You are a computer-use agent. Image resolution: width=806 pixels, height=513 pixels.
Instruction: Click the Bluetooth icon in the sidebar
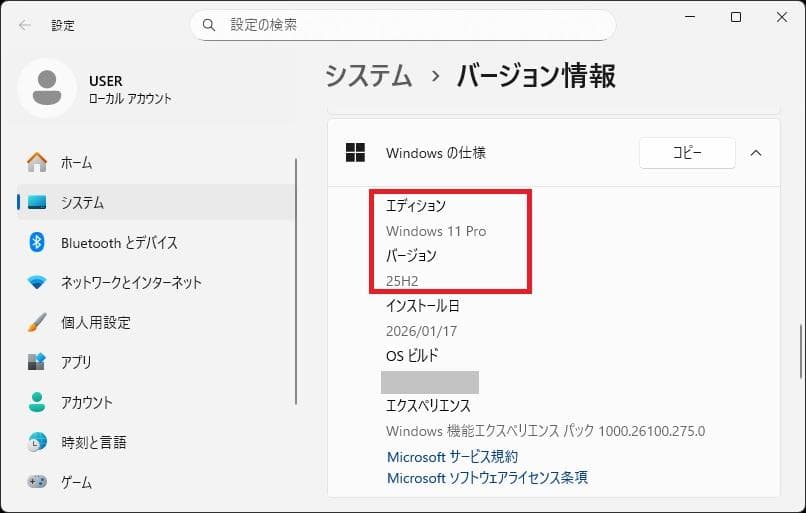[36, 242]
